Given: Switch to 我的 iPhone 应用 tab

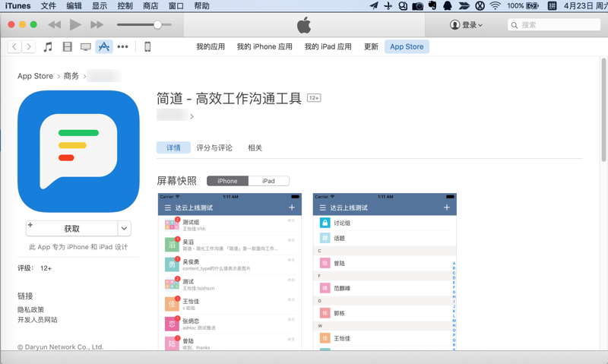Looking at the screenshot, I should [264, 47].
